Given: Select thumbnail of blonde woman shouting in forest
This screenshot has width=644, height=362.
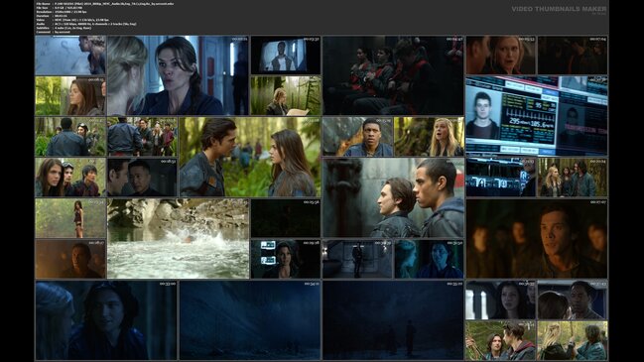Looking at the screenshot, I should 429,136.
